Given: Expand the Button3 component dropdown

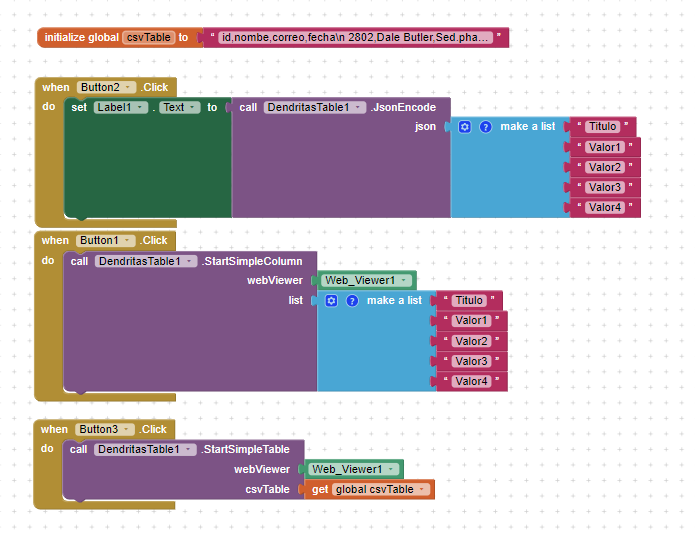Looking at the screenshot, I should coord(127,429).
